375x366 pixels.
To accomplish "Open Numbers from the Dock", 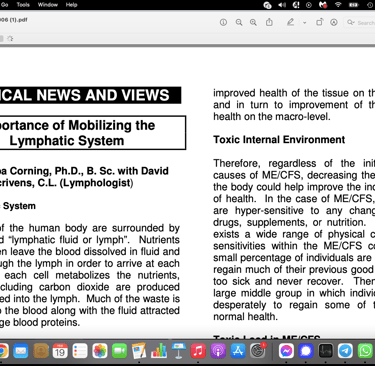I will [159, 351].
